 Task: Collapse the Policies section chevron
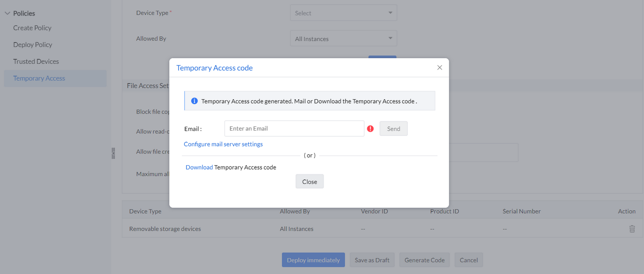[x=7, y=13]
